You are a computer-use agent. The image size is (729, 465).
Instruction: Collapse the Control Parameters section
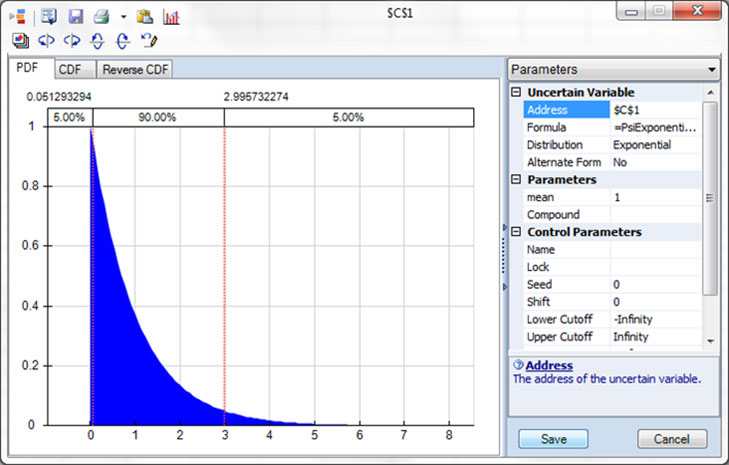click(x=515, y=232)
